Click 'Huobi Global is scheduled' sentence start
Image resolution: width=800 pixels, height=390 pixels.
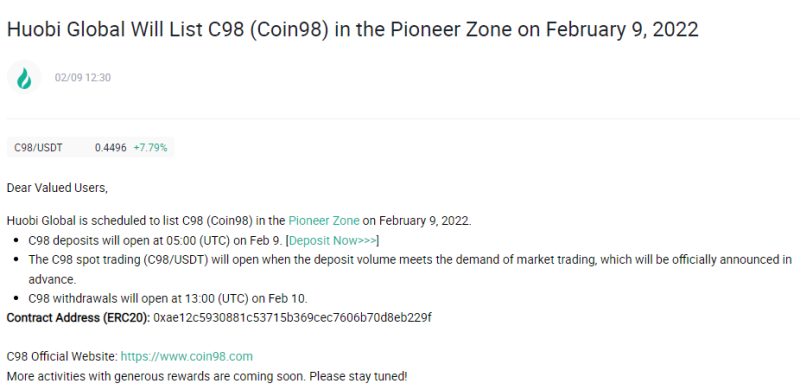tap(69, 221)
